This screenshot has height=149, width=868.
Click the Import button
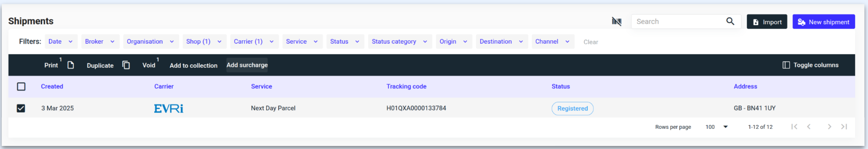[x=767, y=22]
